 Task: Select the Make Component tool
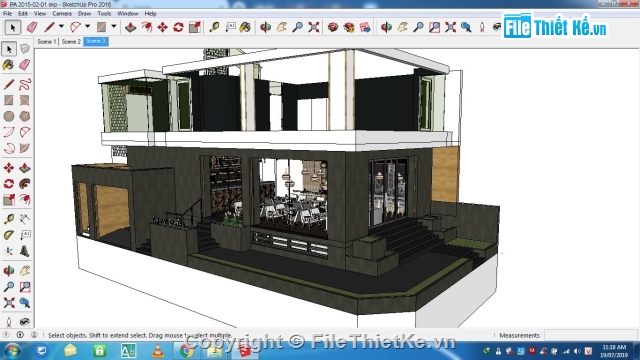tap(24, 49)
